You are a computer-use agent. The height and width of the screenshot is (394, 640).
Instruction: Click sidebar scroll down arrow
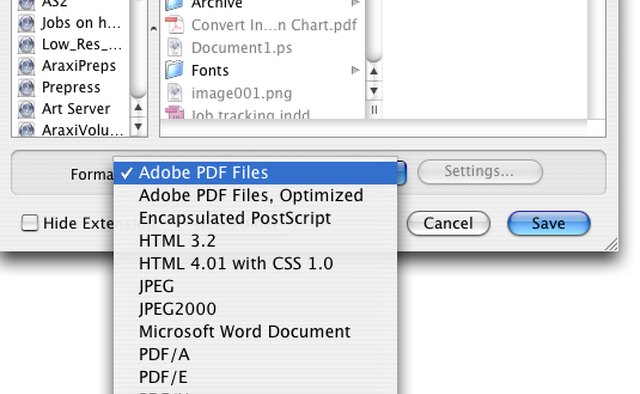pos(138,127)
